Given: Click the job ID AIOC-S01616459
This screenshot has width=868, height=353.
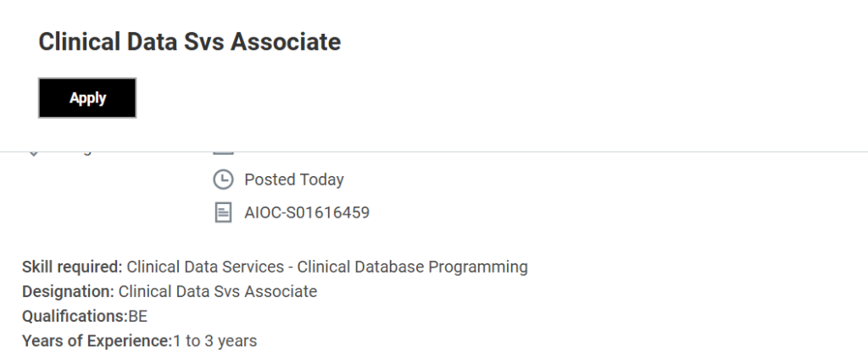Looking at the screenshot, I should tap(306, 212).
